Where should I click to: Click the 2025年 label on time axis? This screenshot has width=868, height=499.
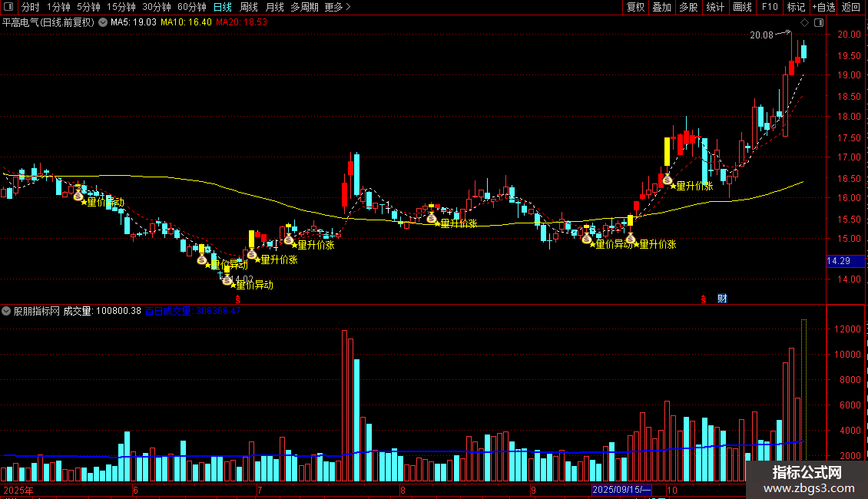coord(18,490)
